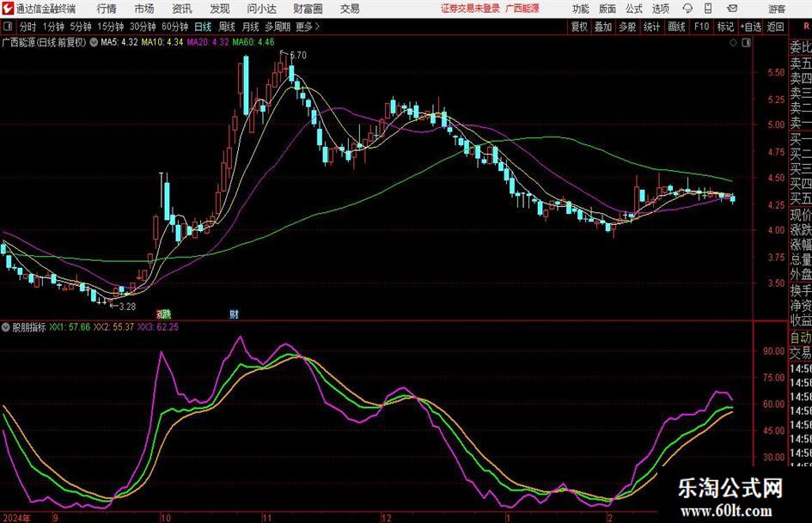Screen dimensions: 812x523
Task: Click the 画线 drawing toolbar button
Action: pos(676,27)
